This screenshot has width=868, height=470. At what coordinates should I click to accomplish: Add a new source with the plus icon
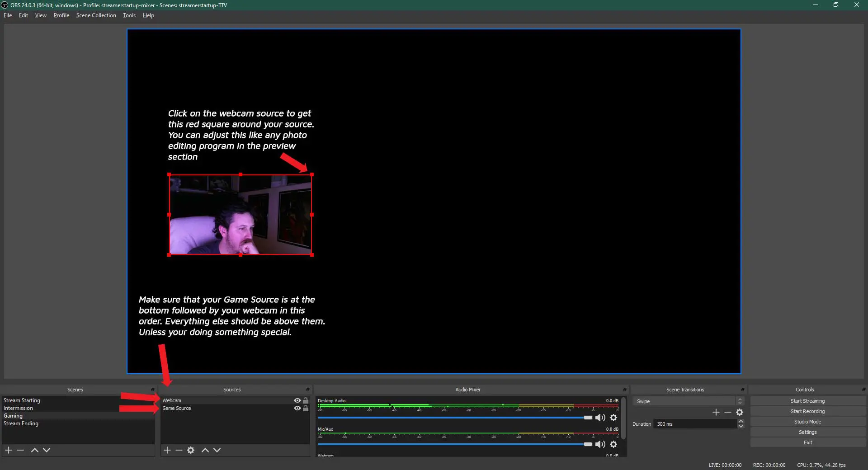pyautogui.click(x=167, y=450)
